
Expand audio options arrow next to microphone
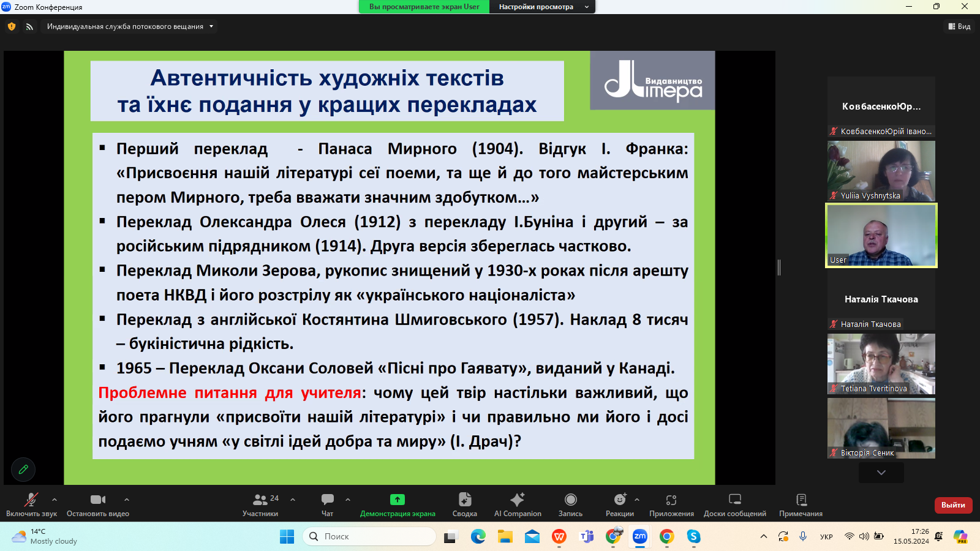55,500
